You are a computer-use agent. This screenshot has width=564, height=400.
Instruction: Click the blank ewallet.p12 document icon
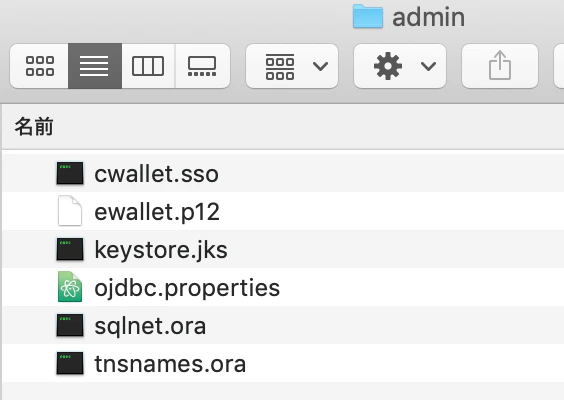click(70, 211)
